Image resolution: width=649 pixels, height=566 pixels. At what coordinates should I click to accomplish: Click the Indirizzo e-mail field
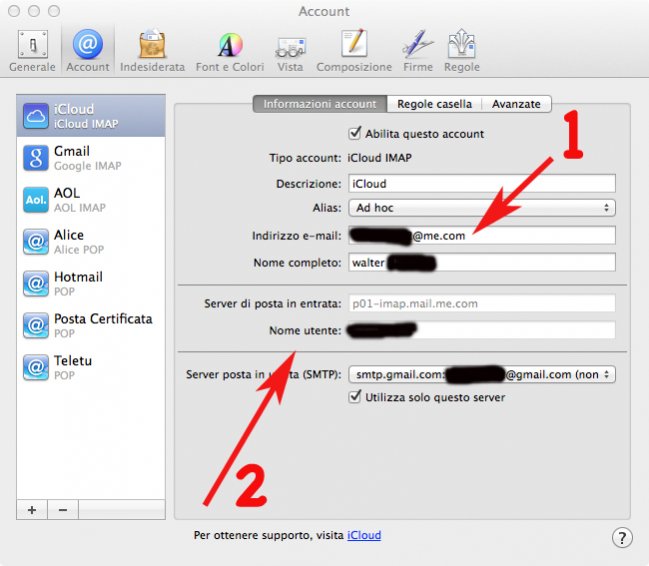[x=482, y=236]
